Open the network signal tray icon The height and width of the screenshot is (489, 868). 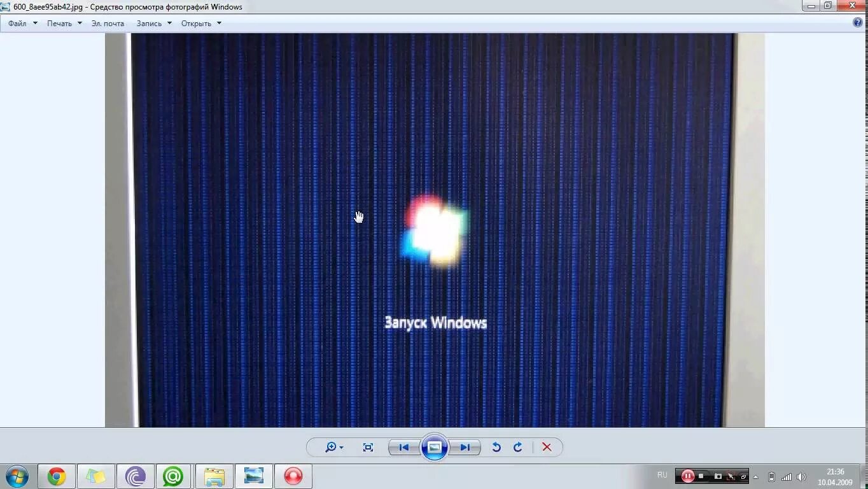point(787,476)
